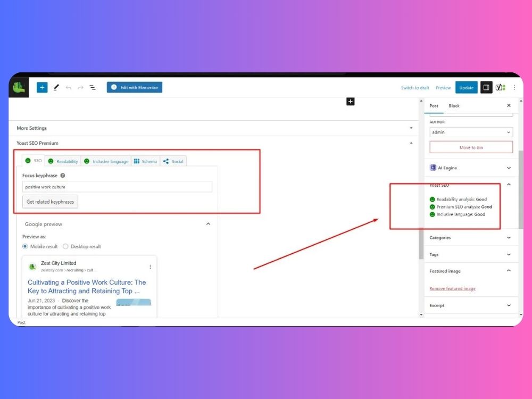Expand the AI Engine panel
The image size is (532, 399).
pos(509,168)
